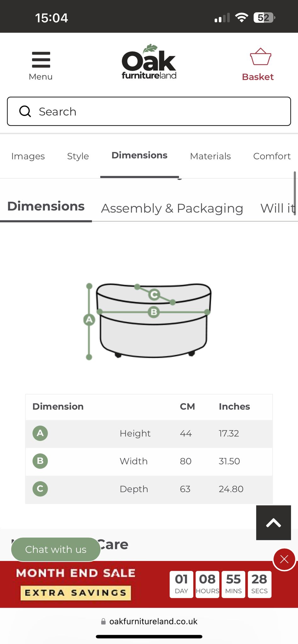Go to the Style section tab

point(78,156)
